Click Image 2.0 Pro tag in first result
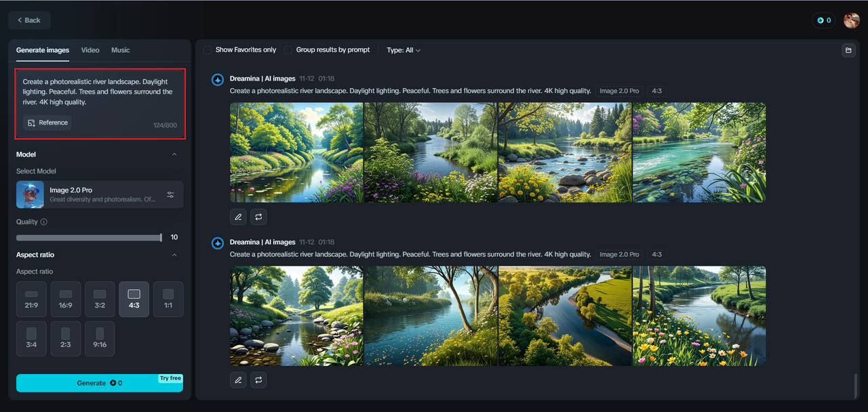 tap(619, 91)
